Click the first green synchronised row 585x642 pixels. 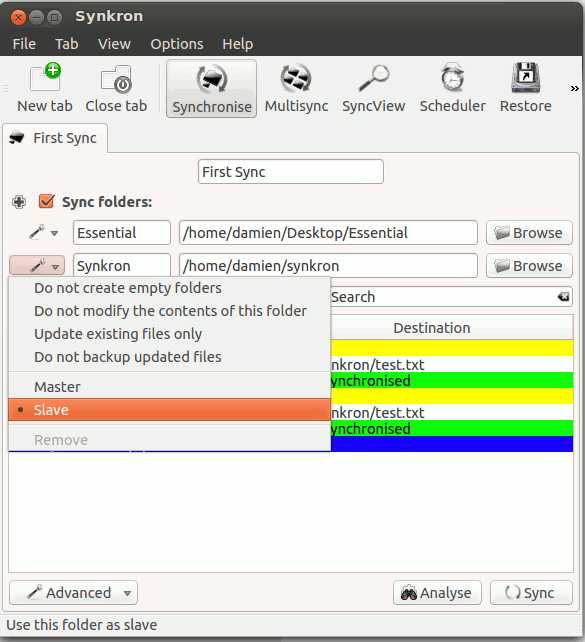click(452, 380)
